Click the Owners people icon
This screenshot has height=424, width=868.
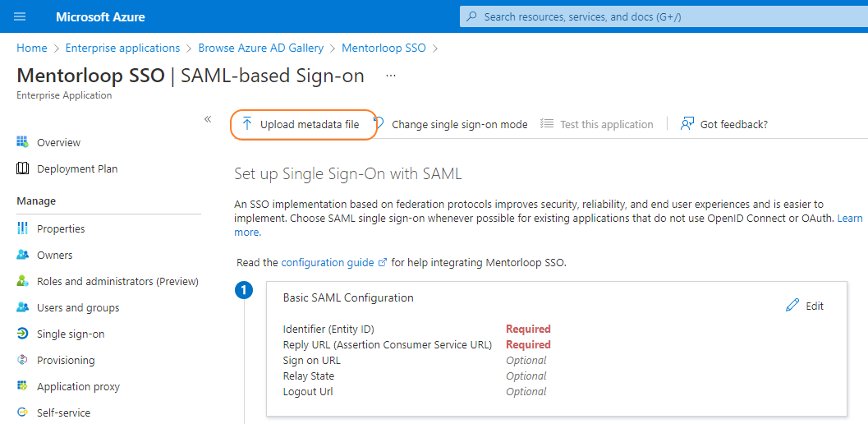pos(22,255)
